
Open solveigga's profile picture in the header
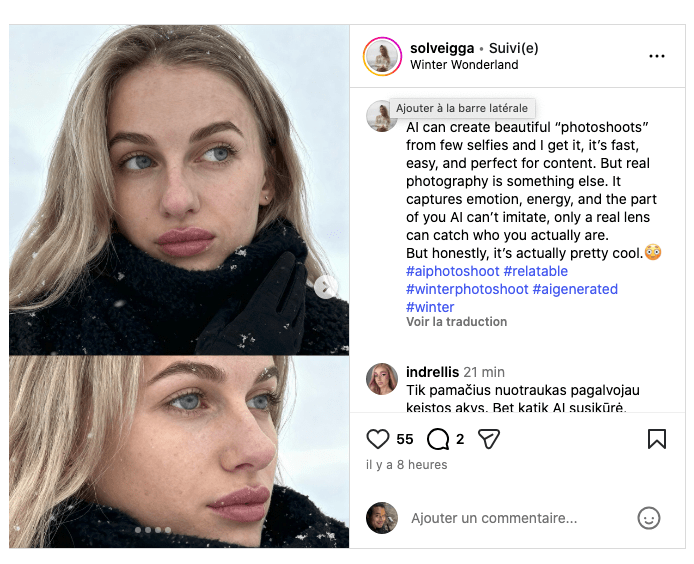pyautogui.click(x=381, y=57)
